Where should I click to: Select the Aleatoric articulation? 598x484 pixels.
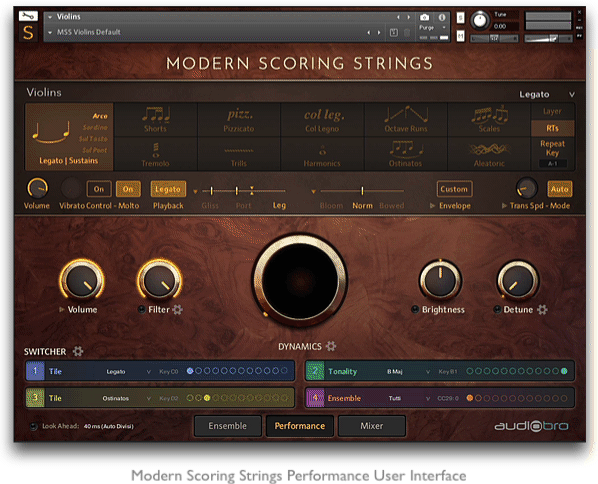click(489, 154)
